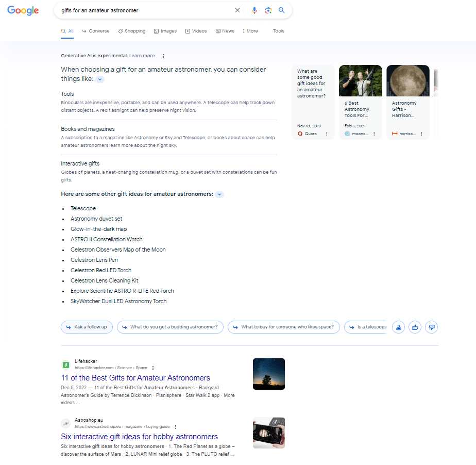Click 'SkyWatcher Dual LED Astronomy Torch'
Image resolution: width=476 pixels, height=465 pixels.
[118, 301]
